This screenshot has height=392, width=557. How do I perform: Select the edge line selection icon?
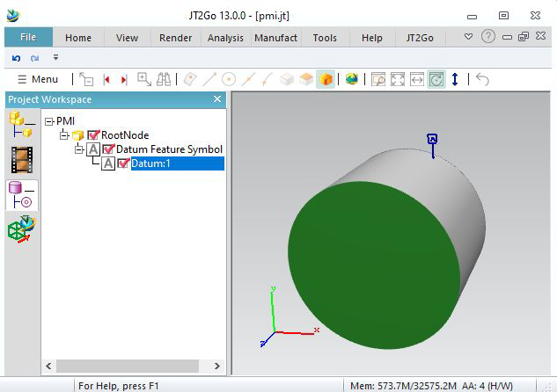coord(209,79)
